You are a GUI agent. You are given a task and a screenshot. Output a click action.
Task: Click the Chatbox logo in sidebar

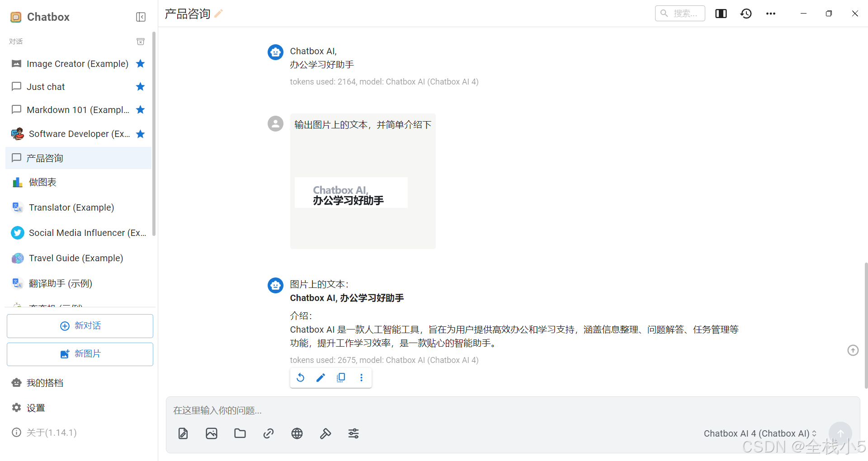pos(16,17)
